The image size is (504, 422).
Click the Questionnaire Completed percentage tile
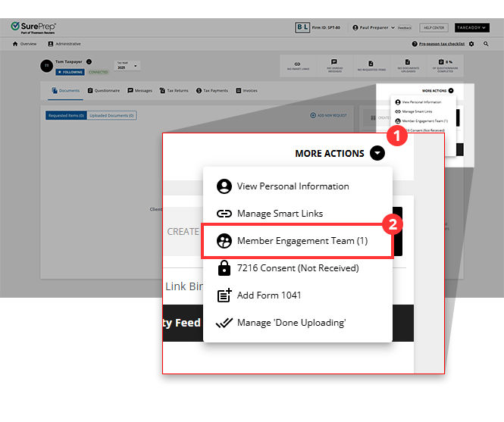445,66
